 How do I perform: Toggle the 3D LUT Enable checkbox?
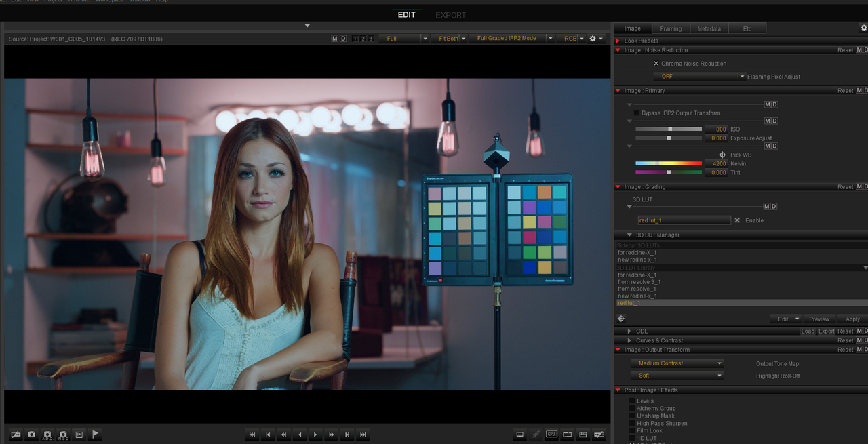coord(737,220)
